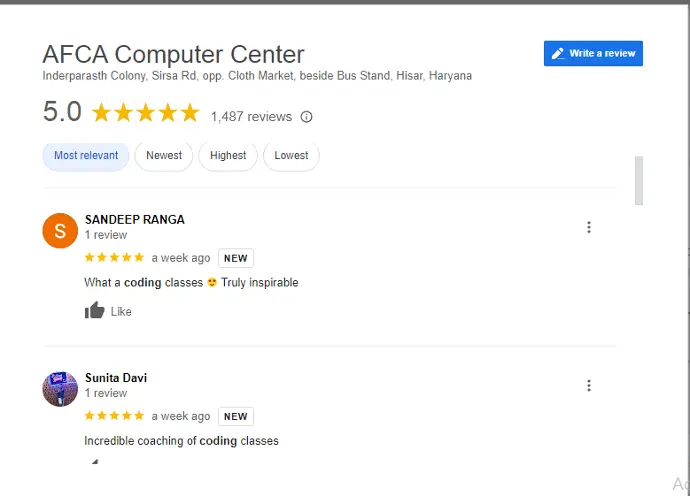Sort reviews by Newest
Image resolution: width=690 pixels, height=496 pixels.
tap(164, 156)
